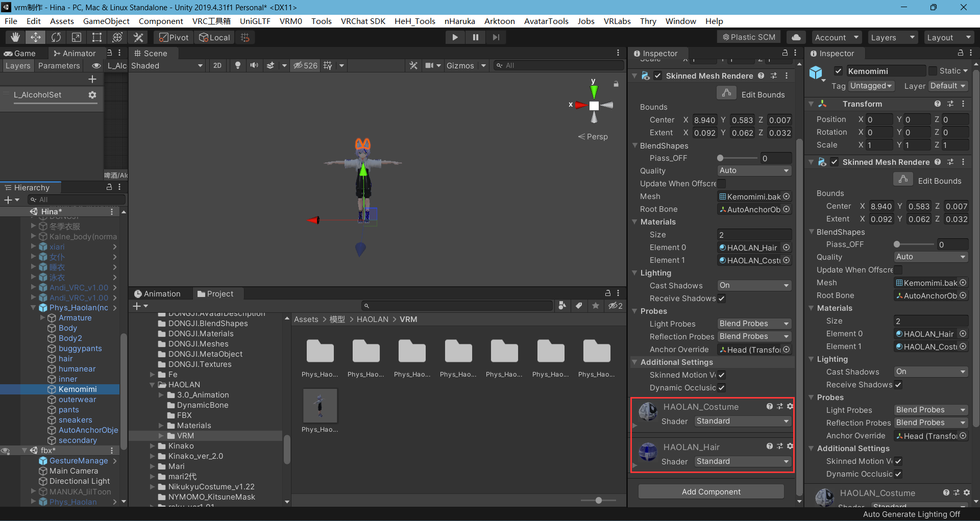Adjust Project icon size slider
Viewport: 980px width, 521px height.
coord(599,500)
